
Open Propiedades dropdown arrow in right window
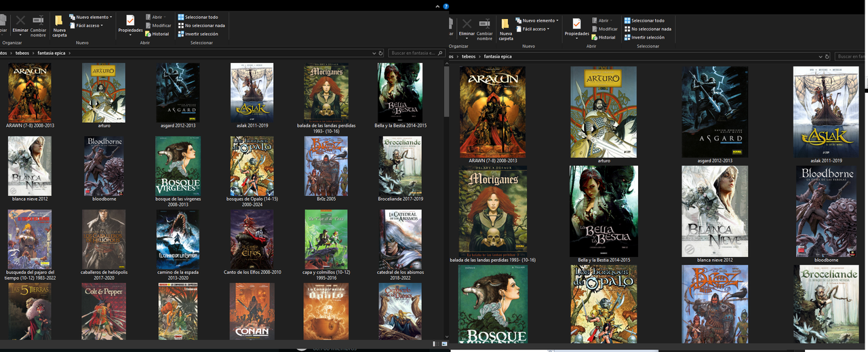point(576,39)
